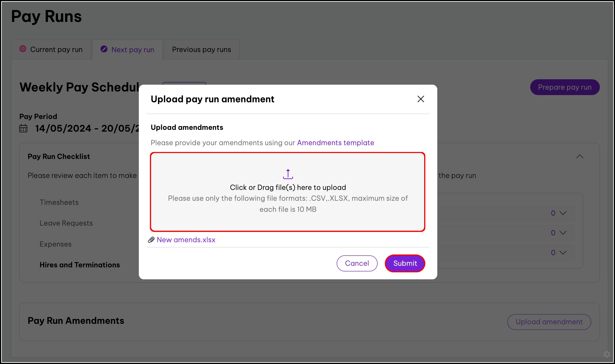Click the Current pay run target icon
The width and height of the screenshot is (615, 364).
[23, 49]
